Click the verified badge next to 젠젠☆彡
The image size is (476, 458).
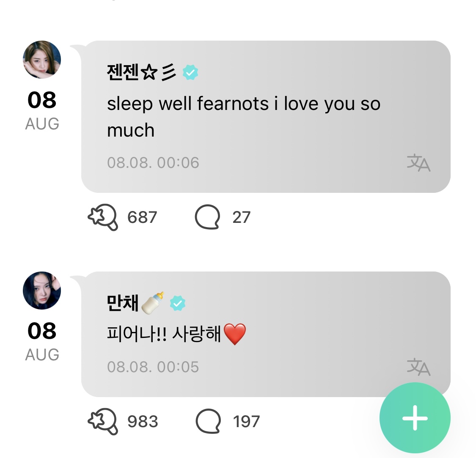[190, 72]
